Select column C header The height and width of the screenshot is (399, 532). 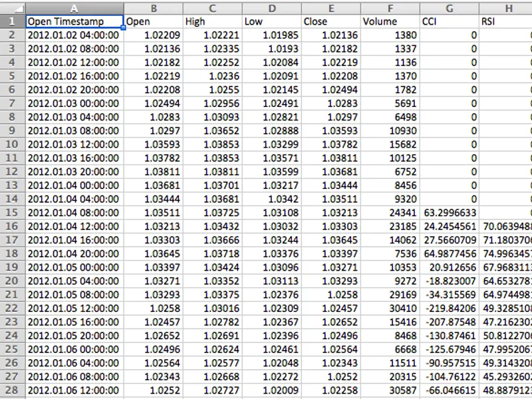click(x=213, y=8)
